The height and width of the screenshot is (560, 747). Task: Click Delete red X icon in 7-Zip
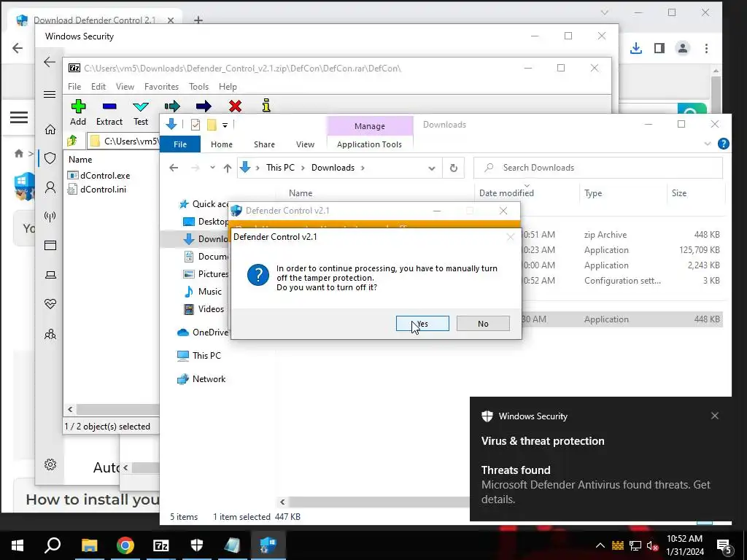pyautogui.click(x=235, y=106)
